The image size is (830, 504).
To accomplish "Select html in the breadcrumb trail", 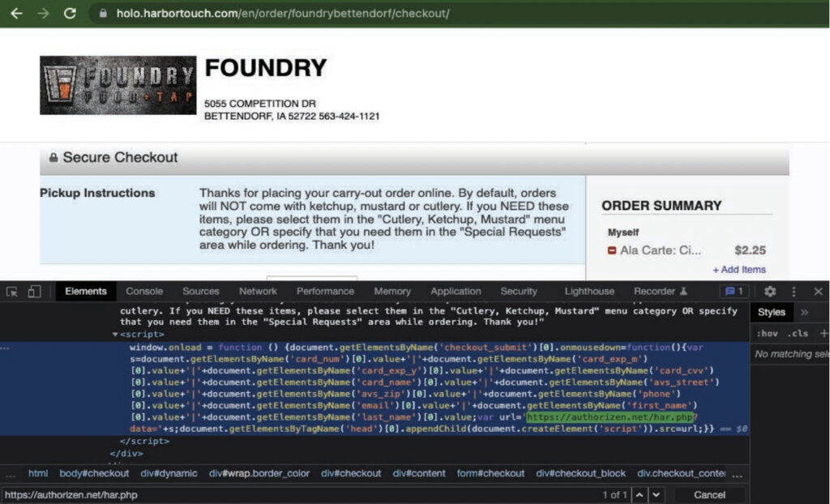I will [37, 473].
